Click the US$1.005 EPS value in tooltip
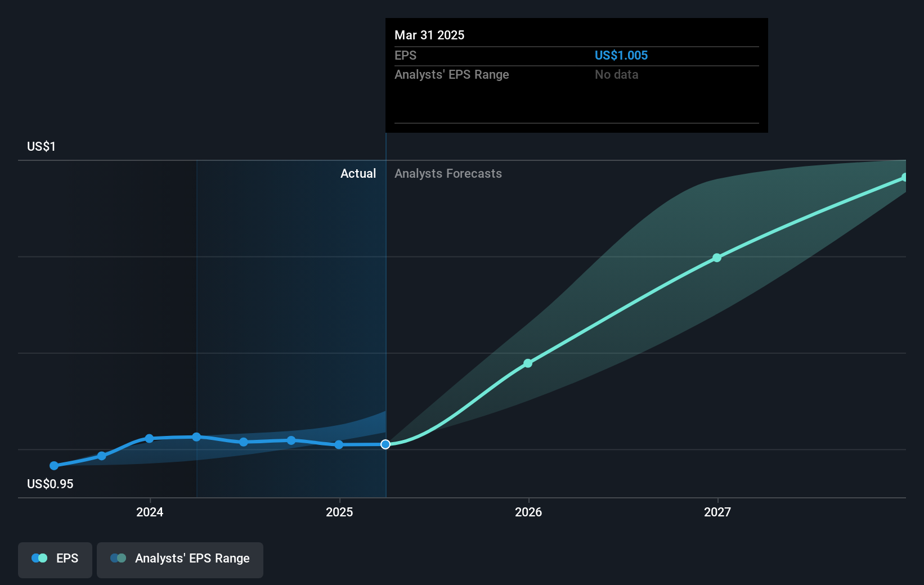Screen dimensions: 924x585 click(x=621, y=55)
